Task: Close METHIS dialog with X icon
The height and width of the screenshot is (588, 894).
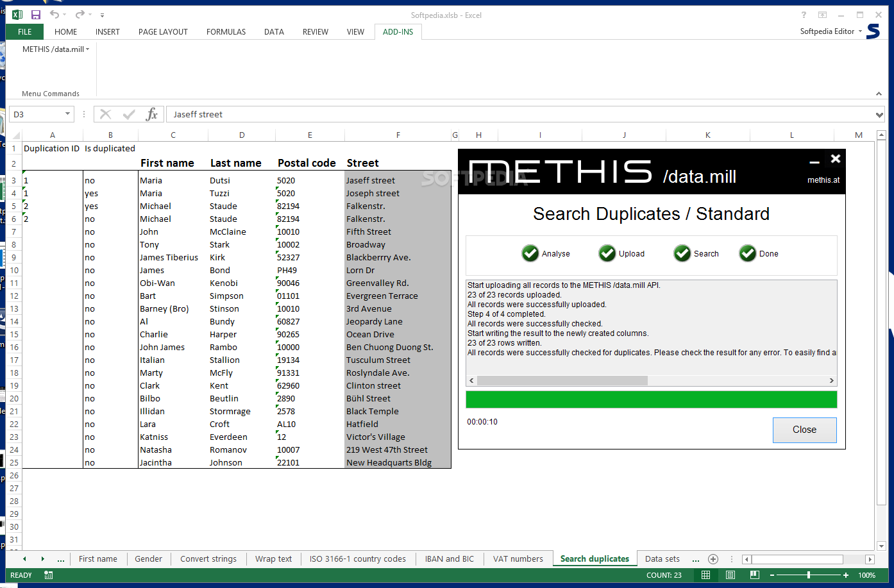Action: click(x=835, y=158)
